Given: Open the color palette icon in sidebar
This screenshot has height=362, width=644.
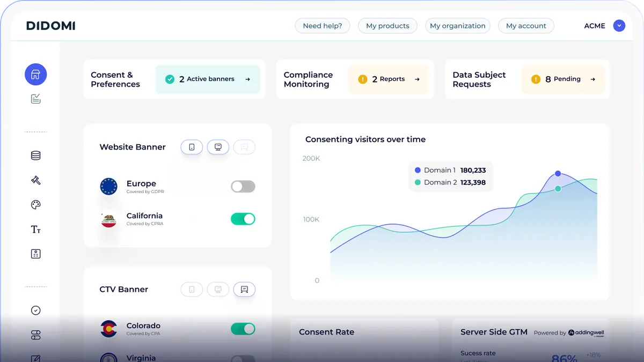Looking at the screenshot, I should tap(35, 205).
